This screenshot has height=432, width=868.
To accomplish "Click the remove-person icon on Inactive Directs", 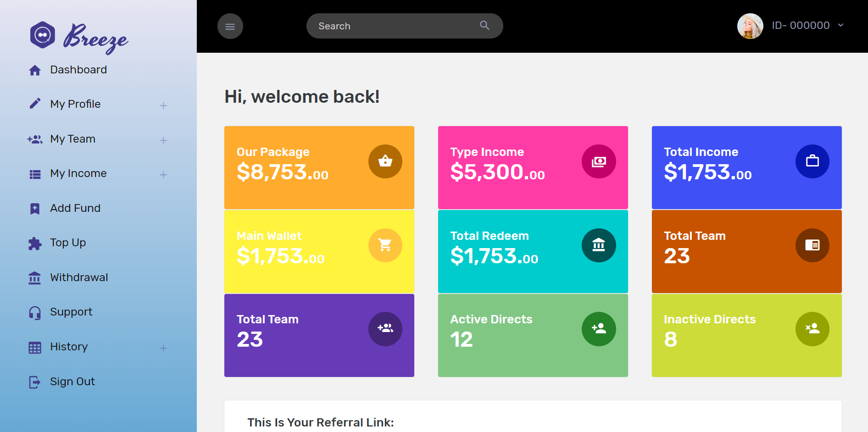I will pos(812,329).
